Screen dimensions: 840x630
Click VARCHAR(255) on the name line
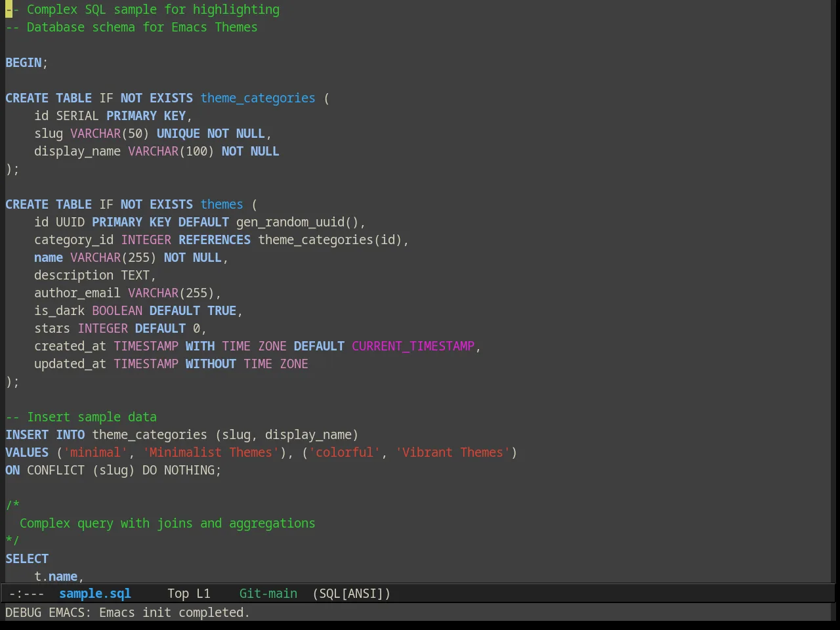pyautogui.click(x=114, y=257)
